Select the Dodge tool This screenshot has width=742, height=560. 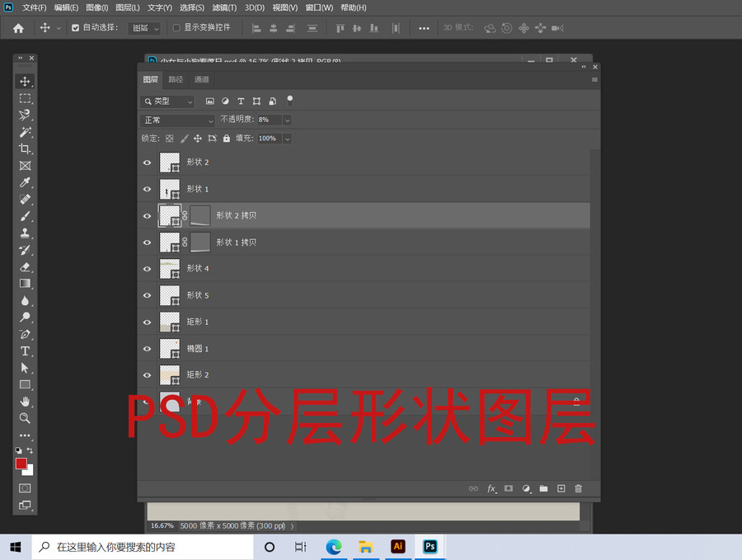(x=25, y=318)
